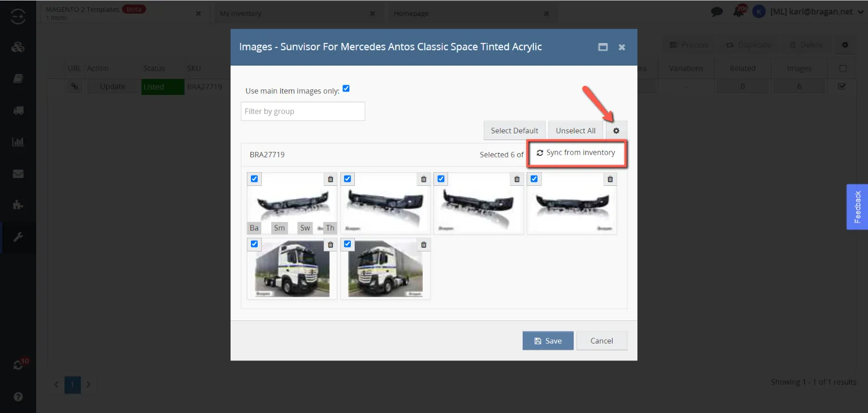Cancel the Images dialog
Screen dimensions: 868x413
(x=602, y=341)
